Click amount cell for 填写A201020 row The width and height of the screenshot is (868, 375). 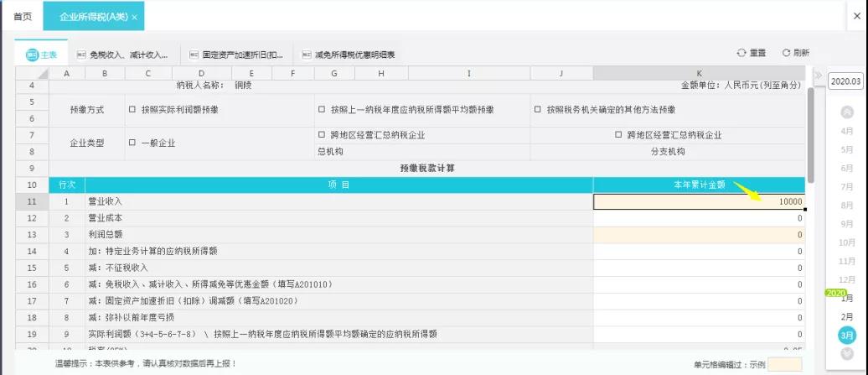pos(699,301)
